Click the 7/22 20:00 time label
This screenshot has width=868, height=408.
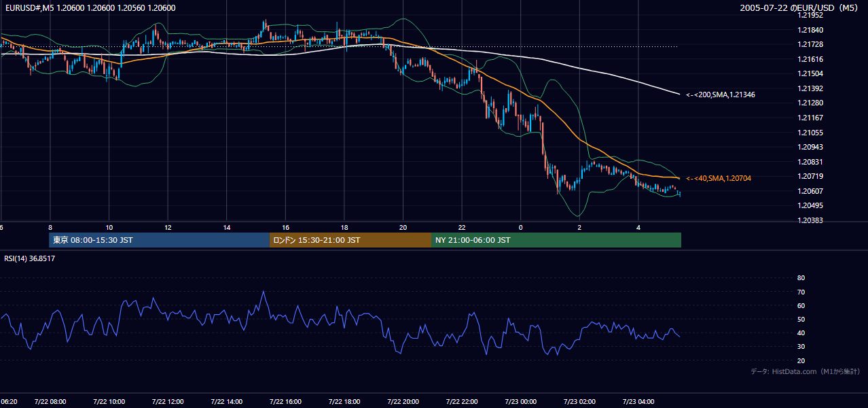pos(403,402)
